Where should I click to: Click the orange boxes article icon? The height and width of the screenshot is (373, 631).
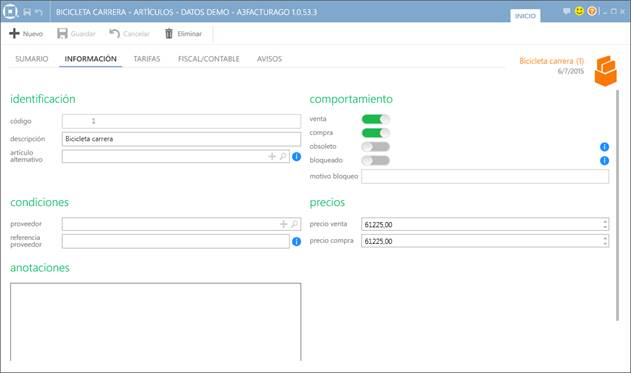point(606,71)
